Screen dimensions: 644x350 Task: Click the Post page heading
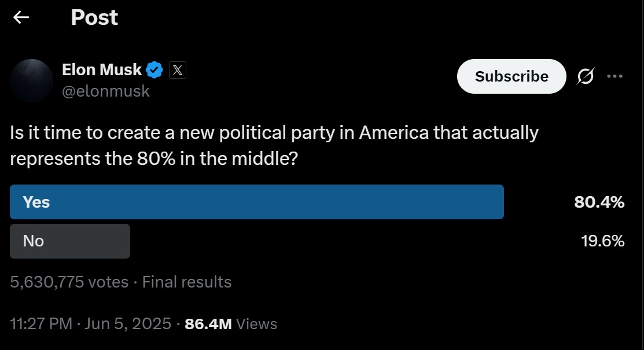[94, 17]
